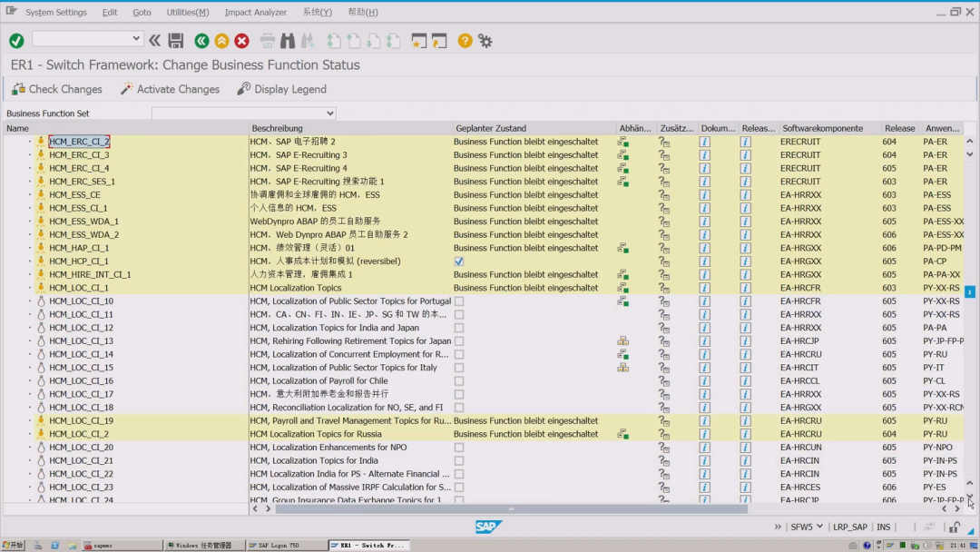Image resolution: width=980 pixels, height=552 pixels.
Task: Open the Utilities(M) menu
Action: pyautogui.click(x=188, y=12)
